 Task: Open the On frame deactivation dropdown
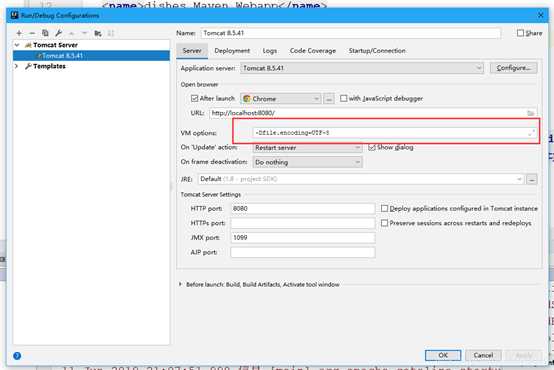[x=307, y=162]
